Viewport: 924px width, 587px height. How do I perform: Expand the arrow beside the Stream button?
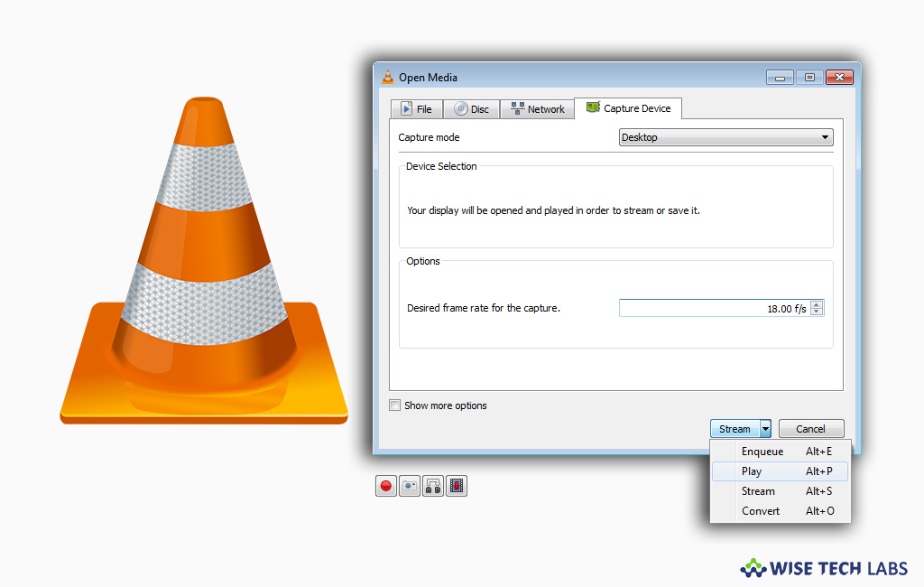[765, 429]
